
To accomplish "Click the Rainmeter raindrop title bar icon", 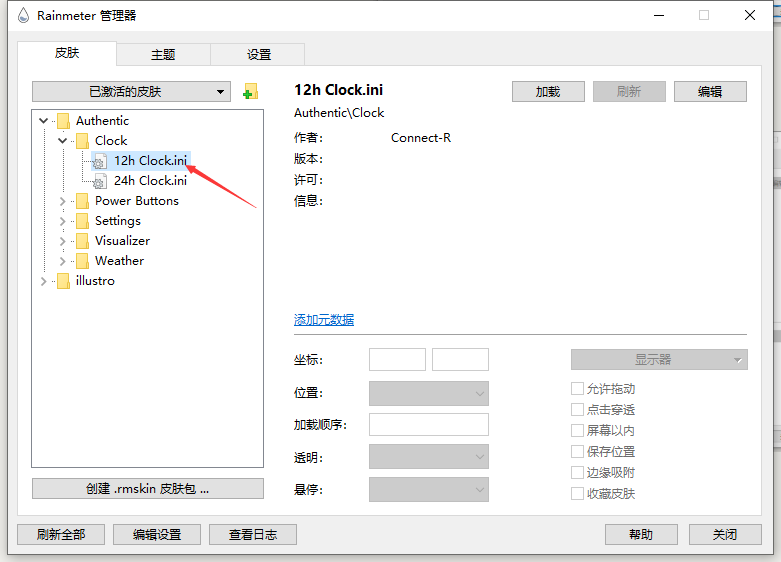I will point(23,15).
